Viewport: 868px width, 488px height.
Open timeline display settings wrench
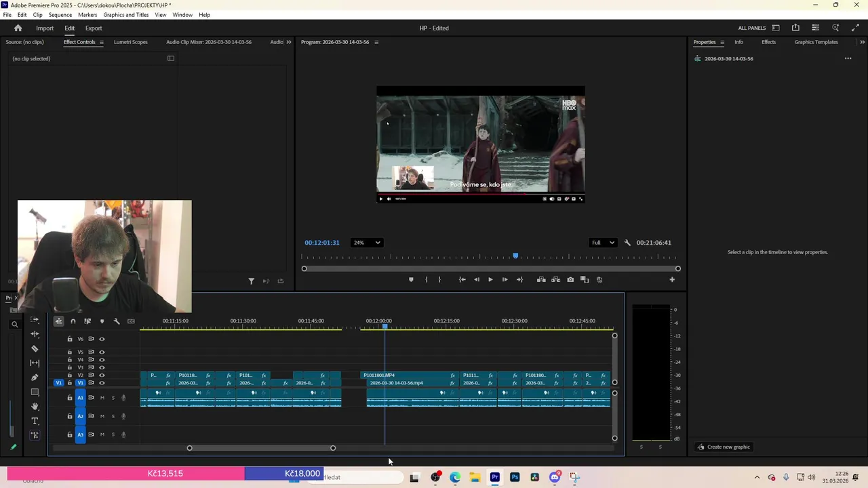click(117, 321)
